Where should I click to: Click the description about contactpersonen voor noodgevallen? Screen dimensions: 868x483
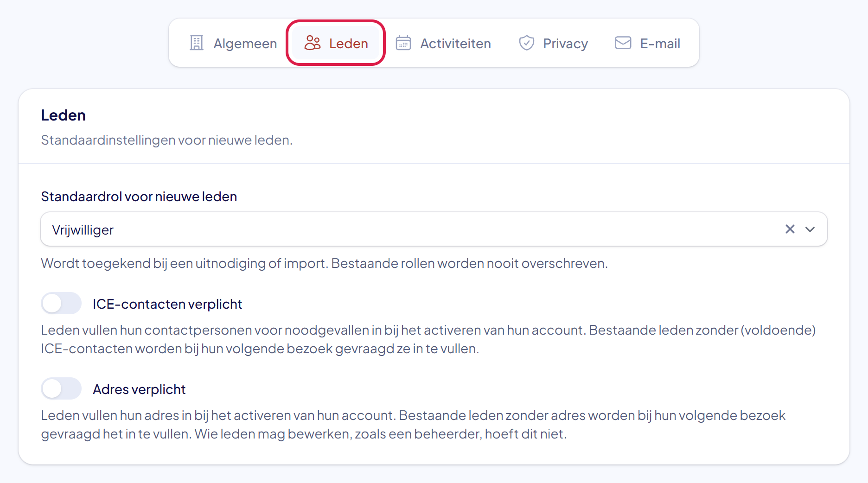coord(428,339)
